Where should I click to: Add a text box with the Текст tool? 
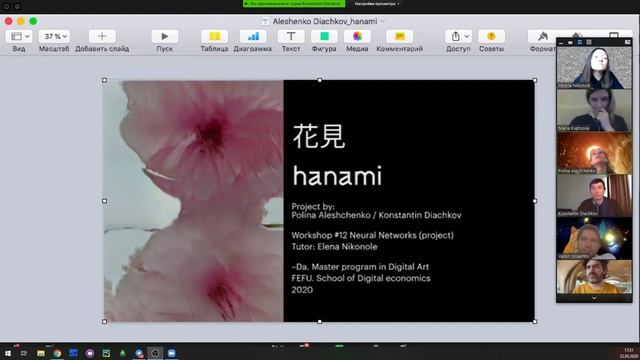(x=291, y=36)
